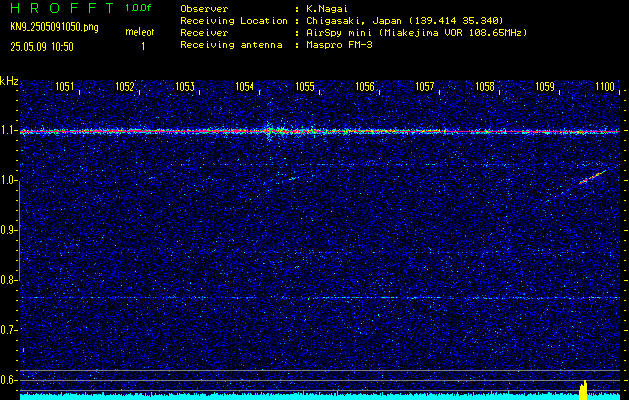Click the 0.7 kHz frequency label
Viewport: 629px width, 400px height.
(6, 330)
